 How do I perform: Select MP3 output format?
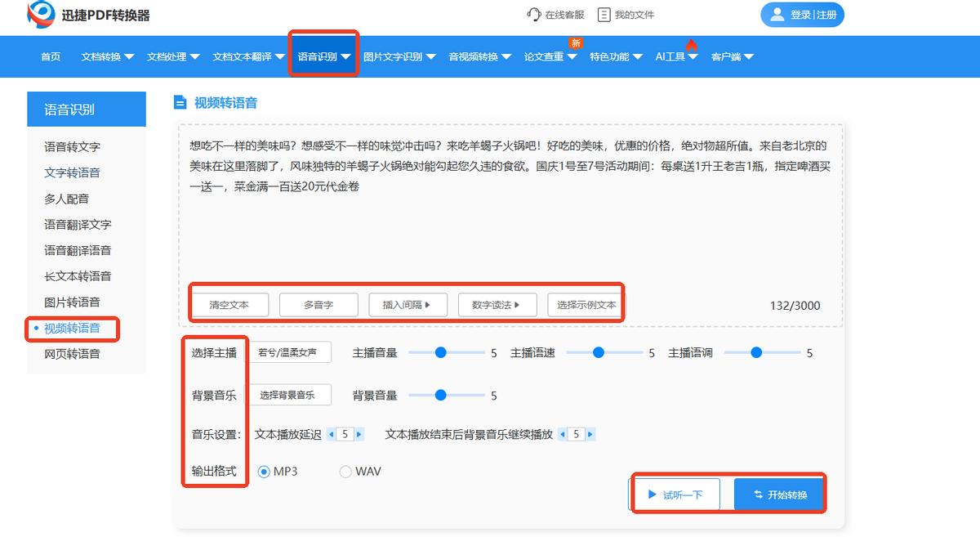tap(264, 472)
